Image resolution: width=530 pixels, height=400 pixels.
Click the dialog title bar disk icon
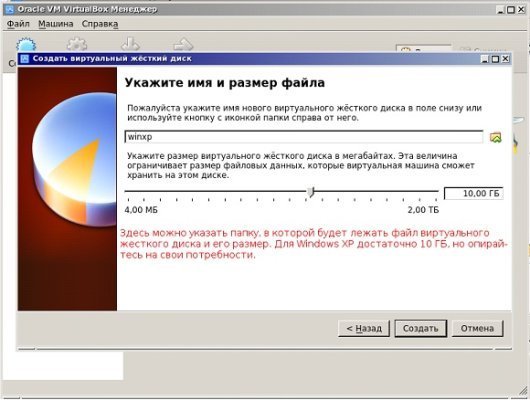[x=24, y=59]
